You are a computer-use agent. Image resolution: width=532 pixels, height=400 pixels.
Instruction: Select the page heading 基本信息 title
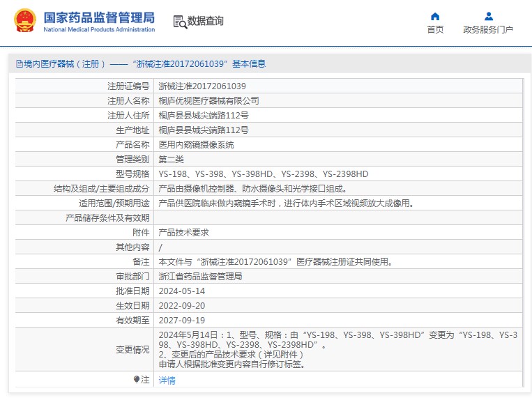click(249, 63)
